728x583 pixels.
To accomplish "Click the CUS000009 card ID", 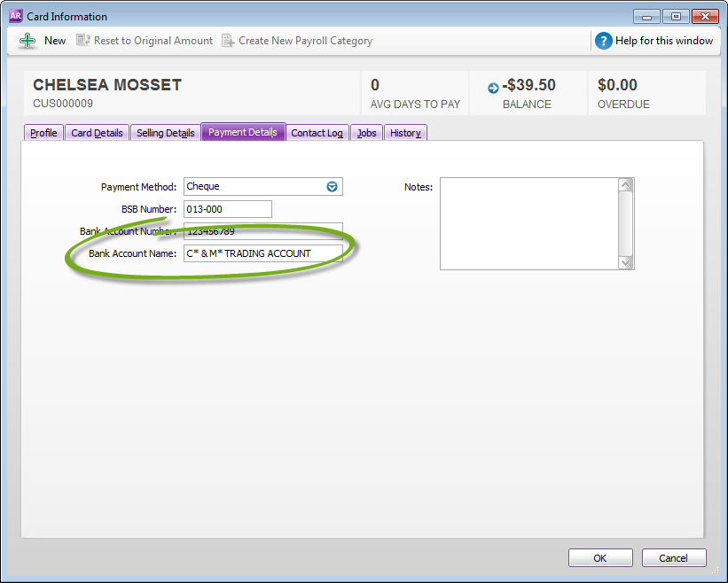I will (x=63, y=104).
